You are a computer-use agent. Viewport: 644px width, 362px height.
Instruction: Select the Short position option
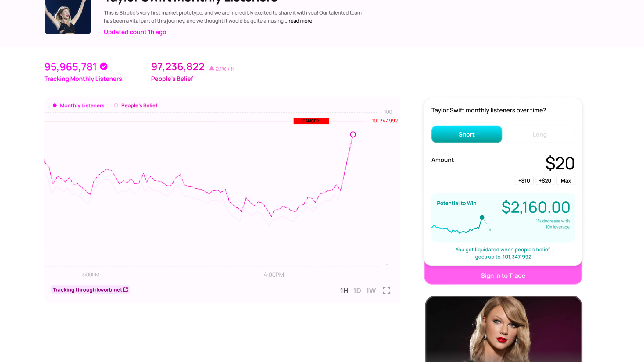[x=467, y=134]
